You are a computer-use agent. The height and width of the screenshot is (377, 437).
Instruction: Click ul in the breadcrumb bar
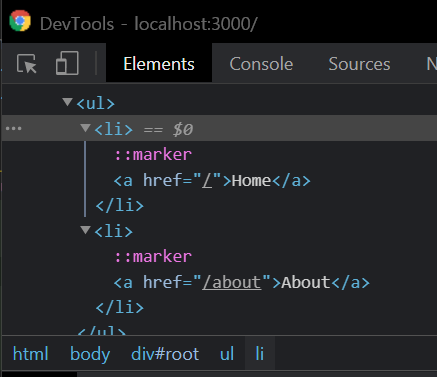(x=227, y=354)
